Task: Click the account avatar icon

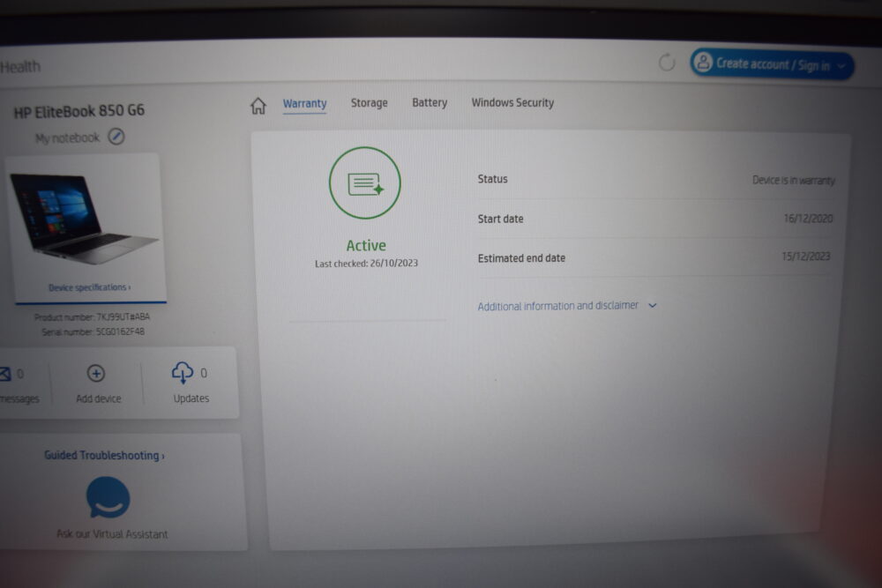Action: pyautogui.click(x=703, y=63)
